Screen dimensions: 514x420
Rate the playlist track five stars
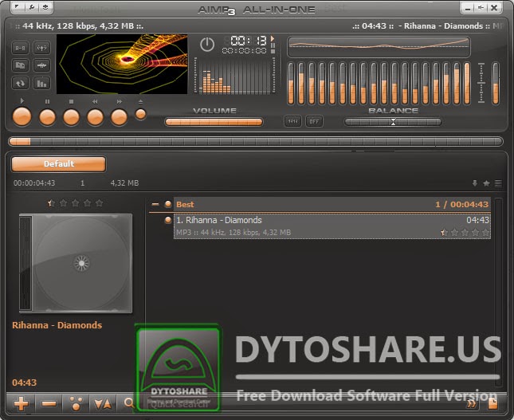(x=485, y=233)
